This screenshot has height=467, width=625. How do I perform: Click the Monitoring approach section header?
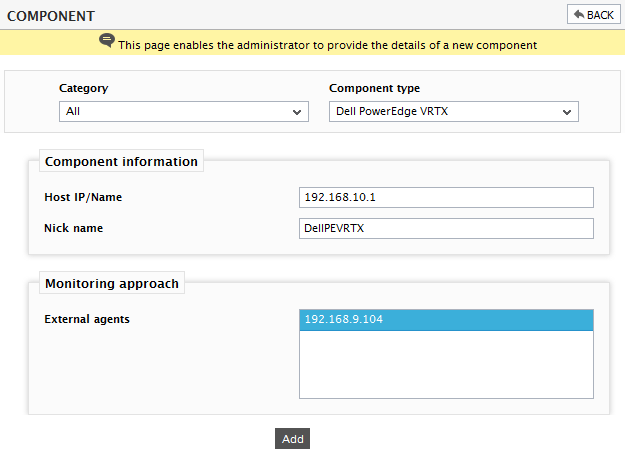(x=112, y=283)
